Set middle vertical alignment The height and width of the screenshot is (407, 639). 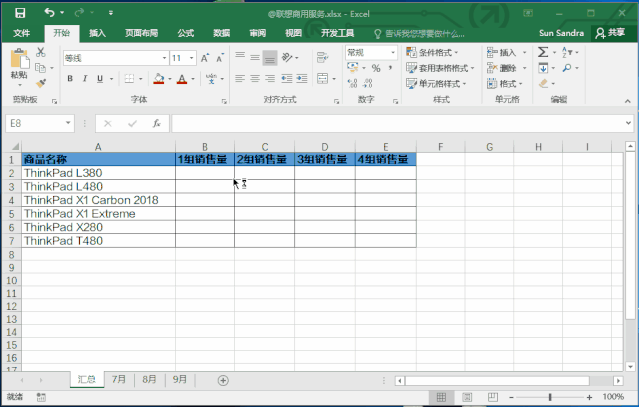(255, 58)
